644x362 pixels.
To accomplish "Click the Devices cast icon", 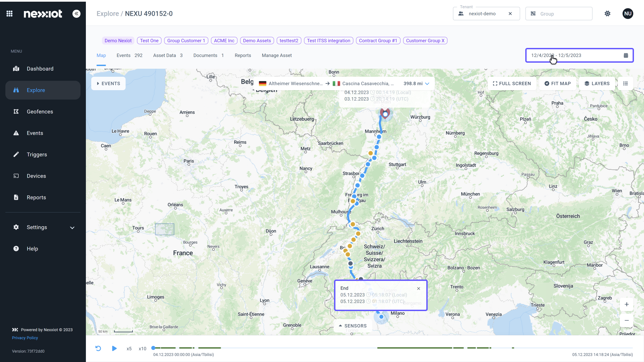I will click(16, 176).
